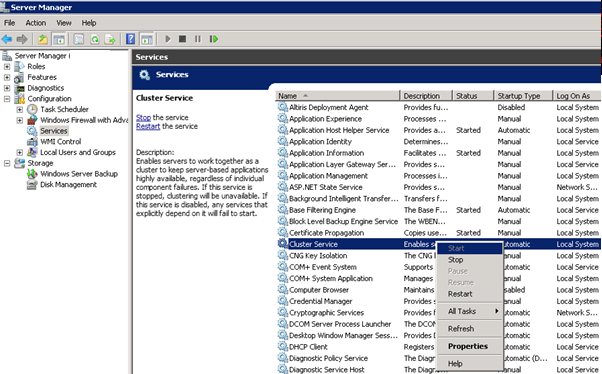
Task: Collapse the Configuration tree node
Action: coord(7,99)
